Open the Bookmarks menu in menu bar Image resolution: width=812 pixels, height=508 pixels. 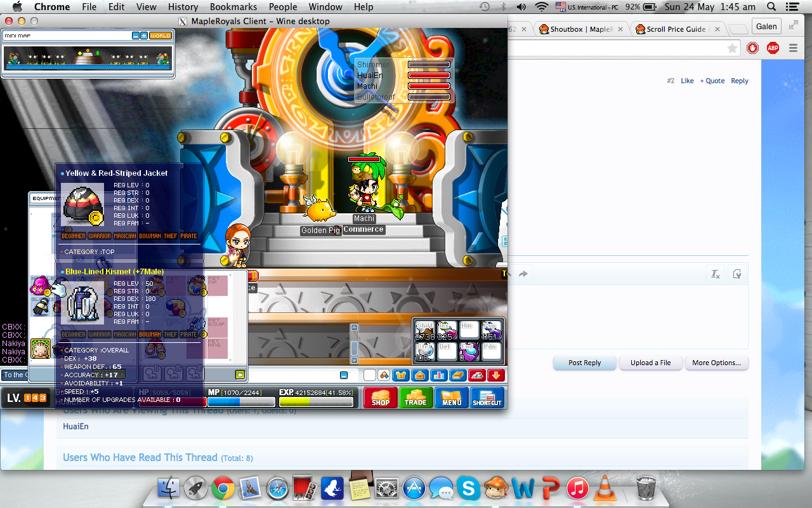click(x=233, y=7)
